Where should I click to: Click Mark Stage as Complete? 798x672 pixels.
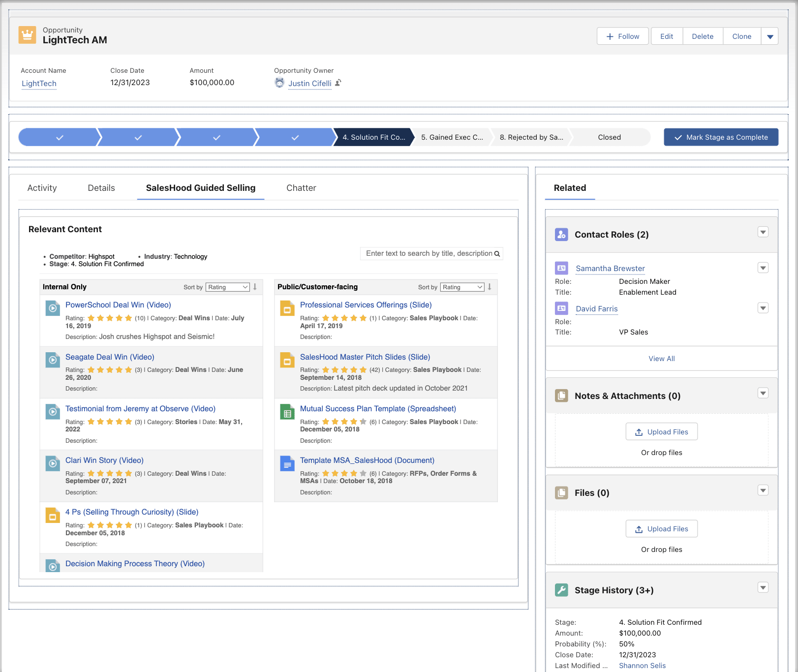tap(721, 137)
